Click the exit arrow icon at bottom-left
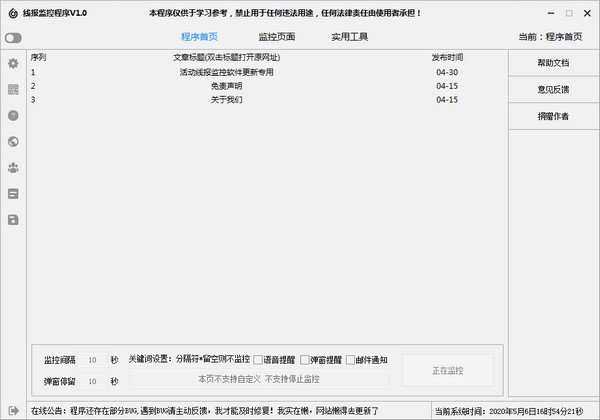This screenshot has height=420, width=600. click(x=12, y=410)
